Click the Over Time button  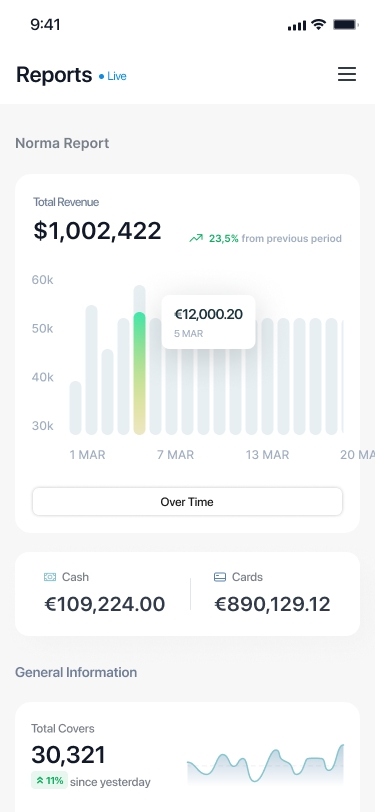[187, 502]
